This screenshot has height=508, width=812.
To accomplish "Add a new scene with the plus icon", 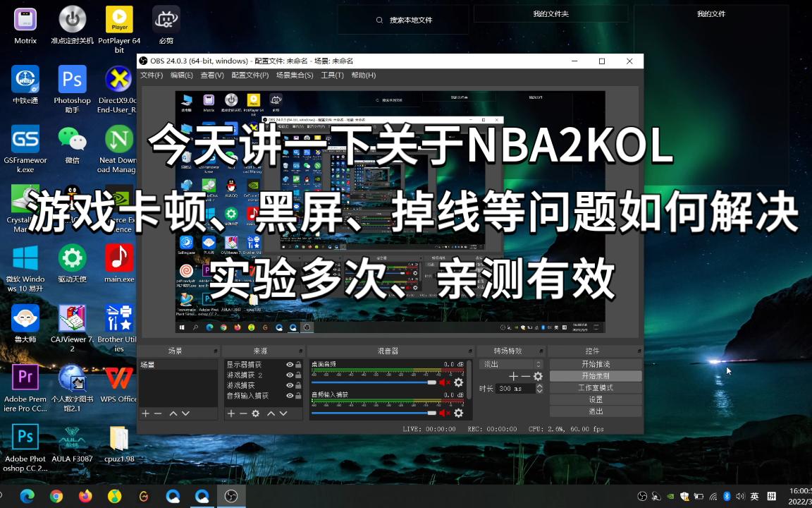I will (x=145, y=413).
